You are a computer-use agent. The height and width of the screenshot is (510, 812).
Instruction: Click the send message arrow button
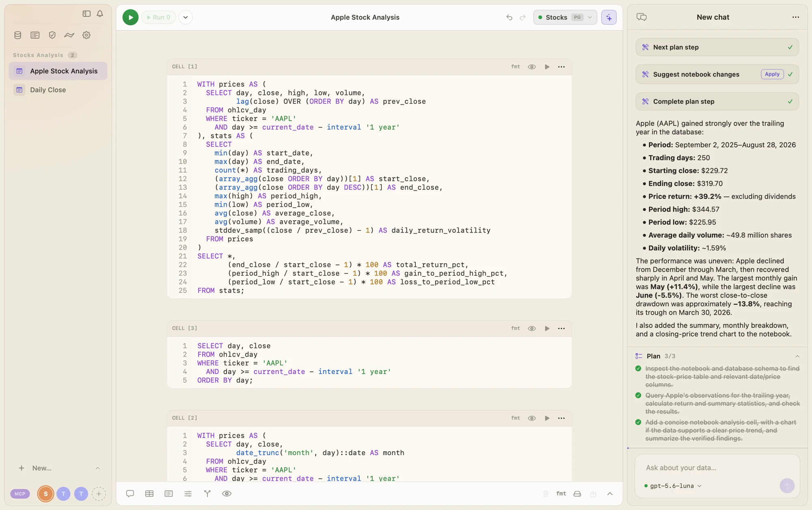pos(787,486)
